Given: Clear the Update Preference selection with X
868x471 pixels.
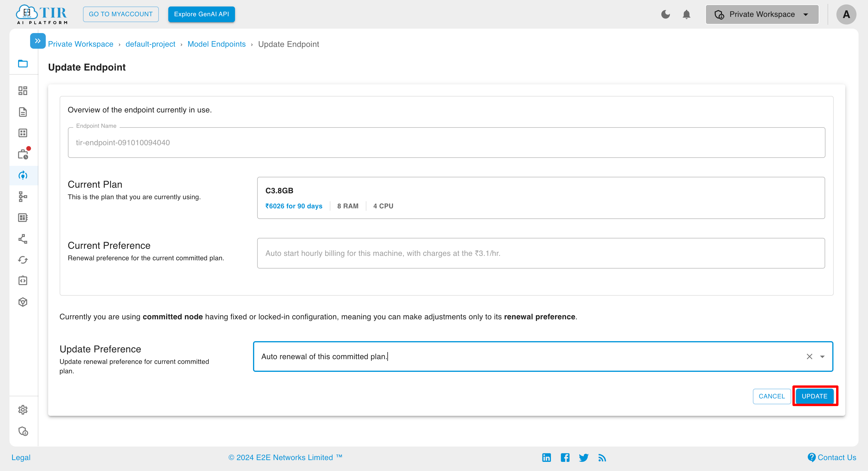Looking at the screenshot, I should point(809,356).
